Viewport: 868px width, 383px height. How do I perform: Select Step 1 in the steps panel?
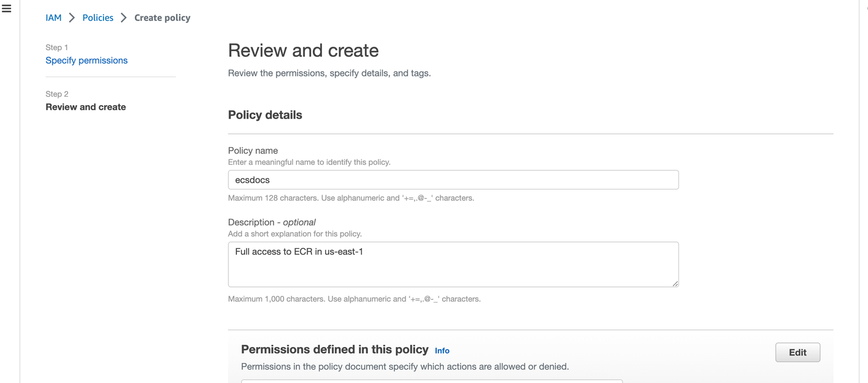56,47
